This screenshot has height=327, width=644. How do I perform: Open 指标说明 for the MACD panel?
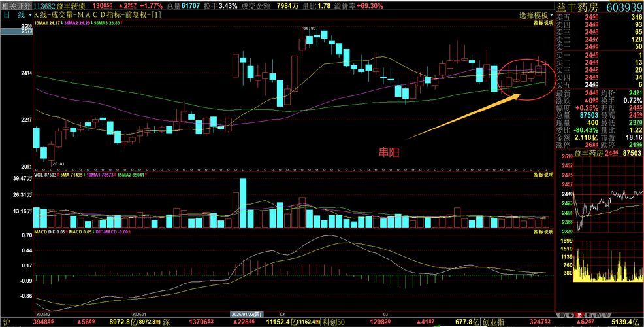click(x=543, y=232)
